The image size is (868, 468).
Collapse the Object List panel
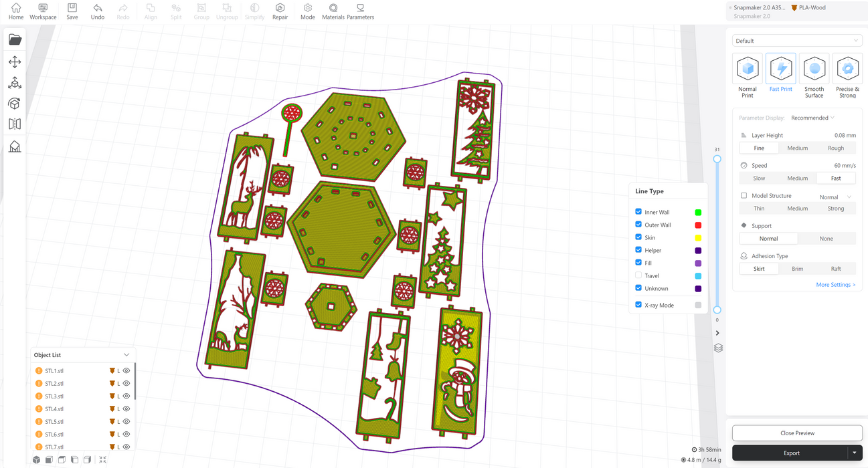tap(126, 355)
